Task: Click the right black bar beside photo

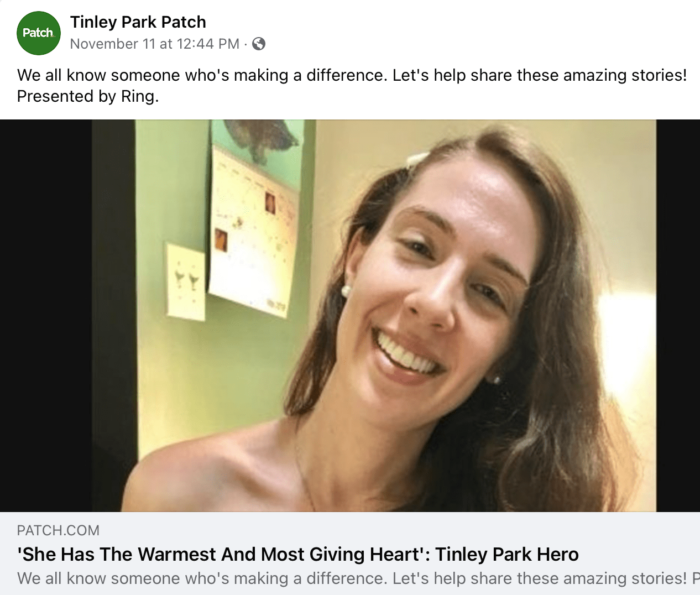Action: [678, 315]
